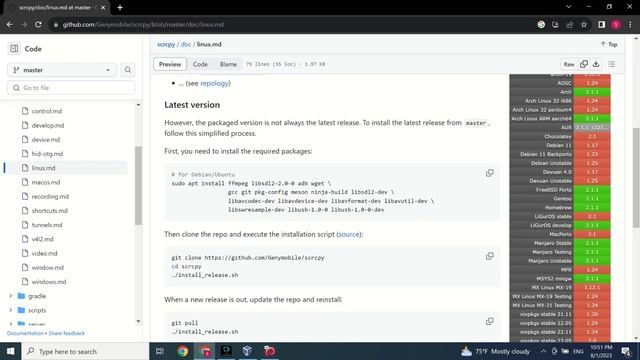Download raw file icon
The image size is (640, 360).
(x=596, y=64)
